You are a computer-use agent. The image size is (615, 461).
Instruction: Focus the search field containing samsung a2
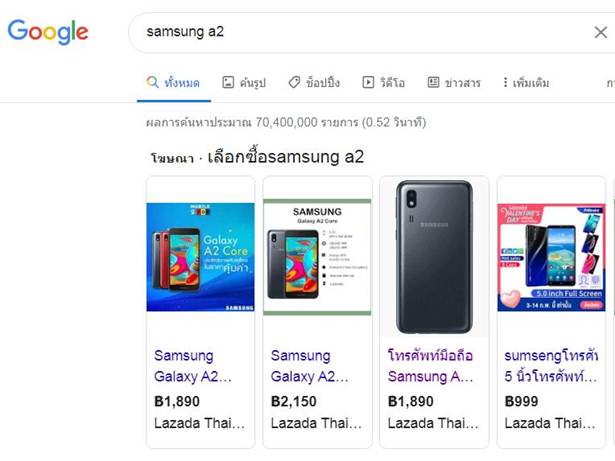click(x=361, y=32)
